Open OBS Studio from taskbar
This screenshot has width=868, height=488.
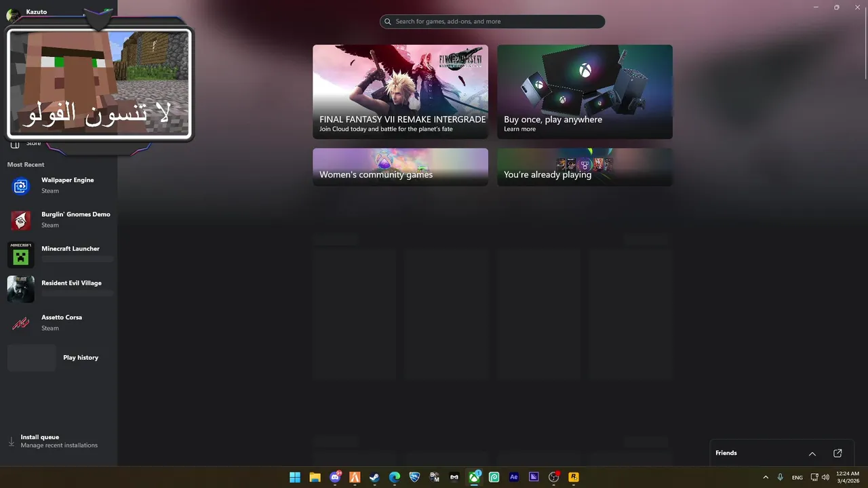[x=553, y=477]
